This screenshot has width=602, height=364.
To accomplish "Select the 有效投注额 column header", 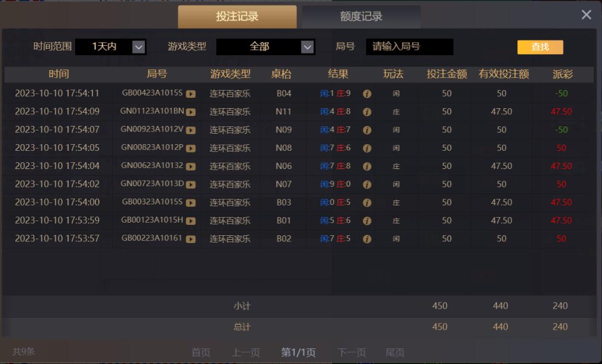I will (x=504, y=74).
